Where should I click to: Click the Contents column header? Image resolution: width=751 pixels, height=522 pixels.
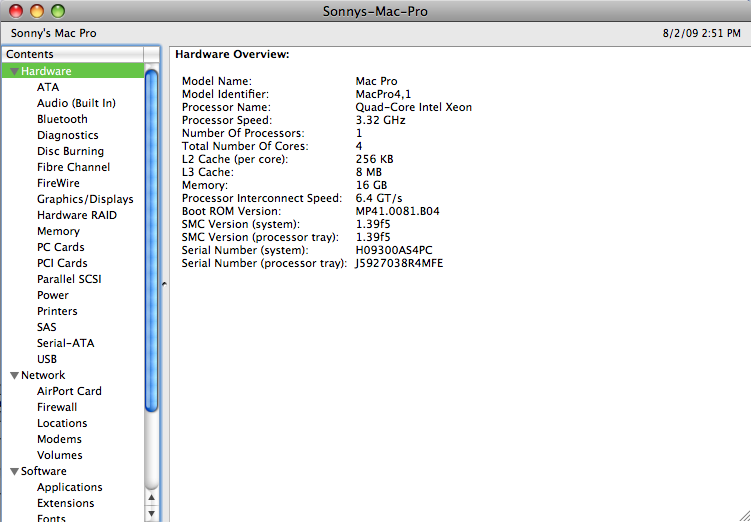coord(72,55)
